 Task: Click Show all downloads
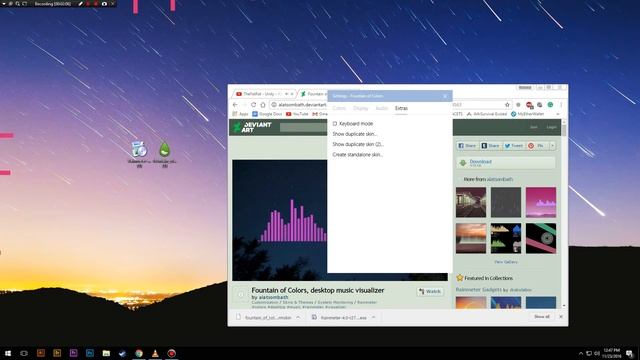[x=542, y=317]
